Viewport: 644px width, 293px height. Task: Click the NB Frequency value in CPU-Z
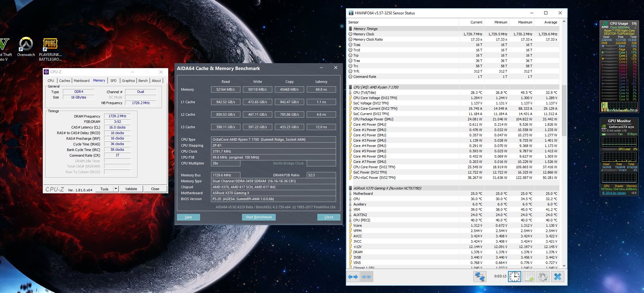click(x=141, y=103)
